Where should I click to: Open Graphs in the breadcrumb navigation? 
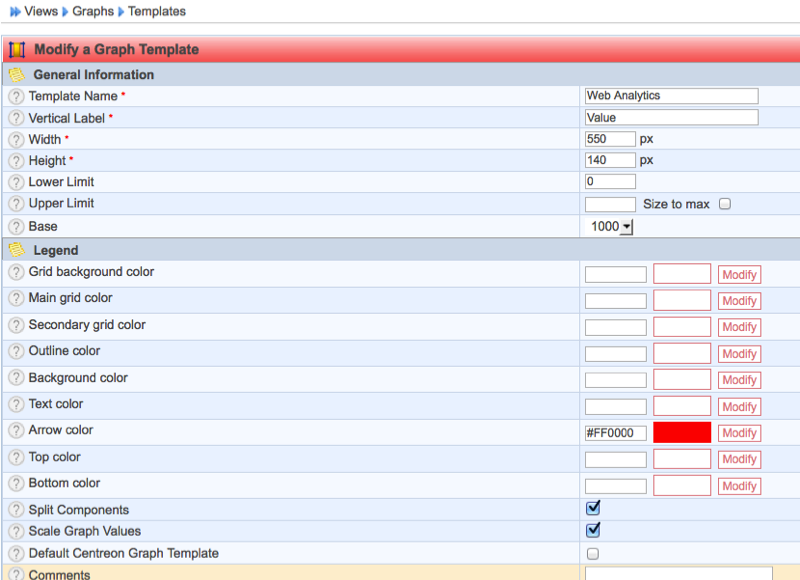point(93,11)
